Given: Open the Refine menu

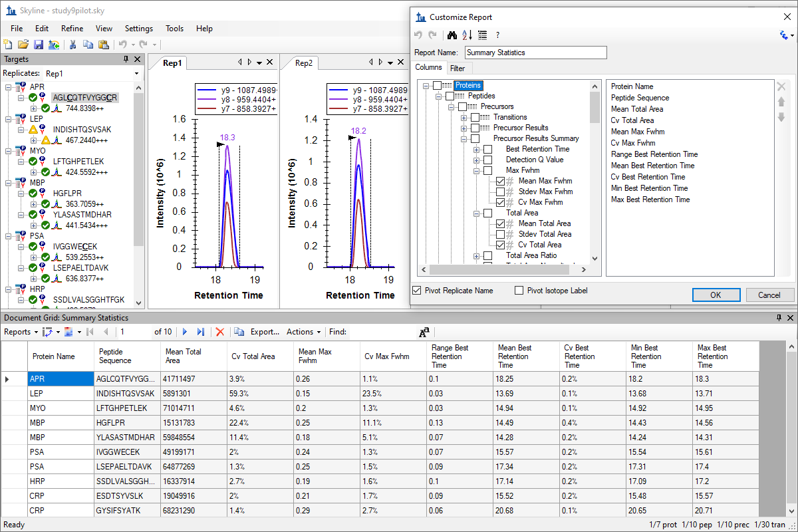Looking at the screenshot, I should 72,29.
